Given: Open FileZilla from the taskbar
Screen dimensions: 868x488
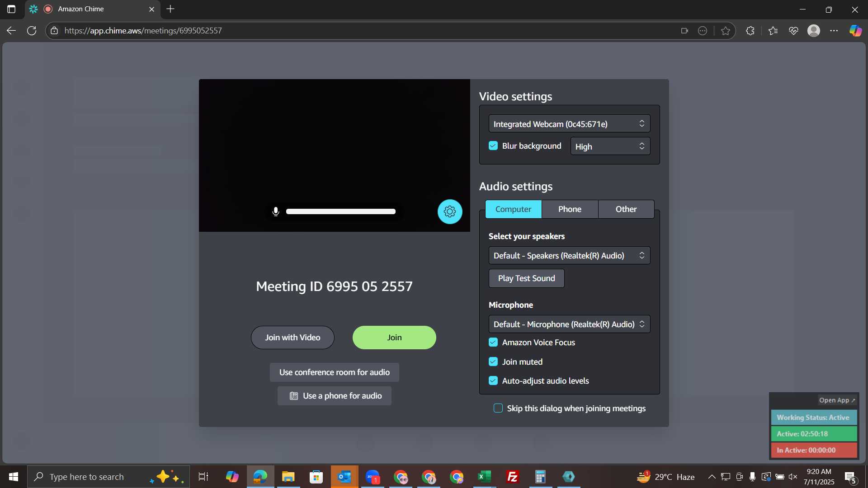Looking at the screenshot, I should click(512, 477).
